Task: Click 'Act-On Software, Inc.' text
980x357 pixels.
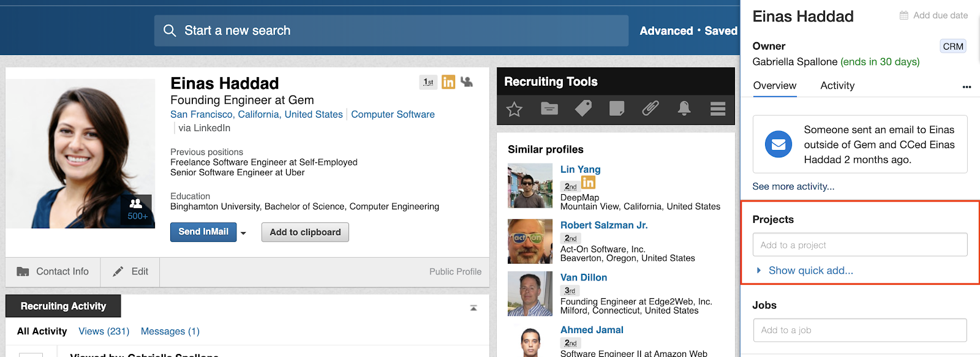Action: 603,249
